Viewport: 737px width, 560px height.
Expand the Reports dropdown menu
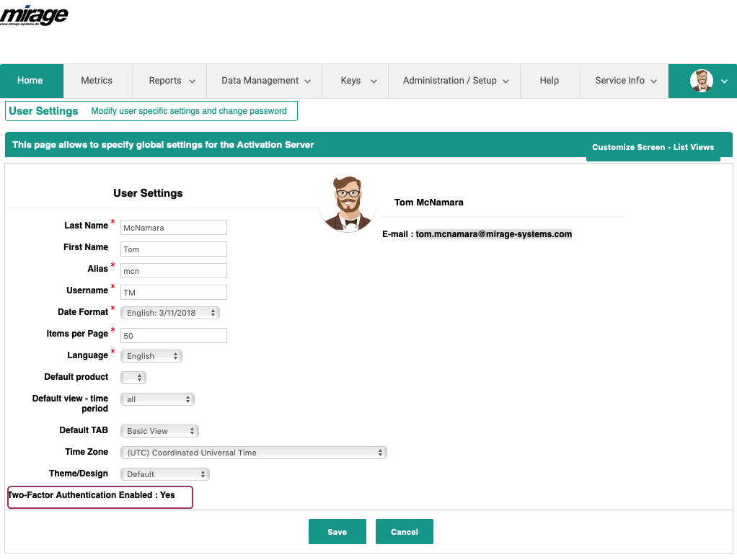click(x=172, y=81)
